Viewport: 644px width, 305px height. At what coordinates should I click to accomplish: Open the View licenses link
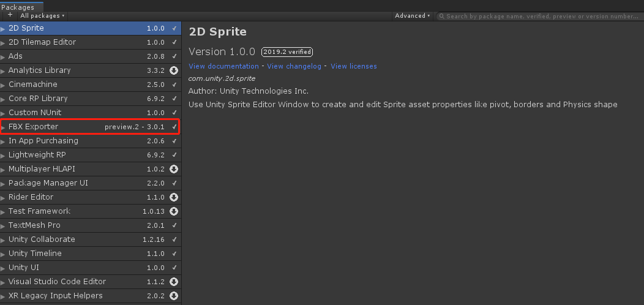(354, 66)
